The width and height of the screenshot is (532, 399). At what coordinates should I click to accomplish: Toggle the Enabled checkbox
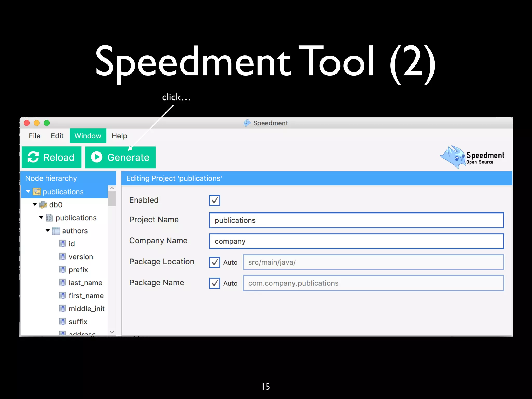215,200
